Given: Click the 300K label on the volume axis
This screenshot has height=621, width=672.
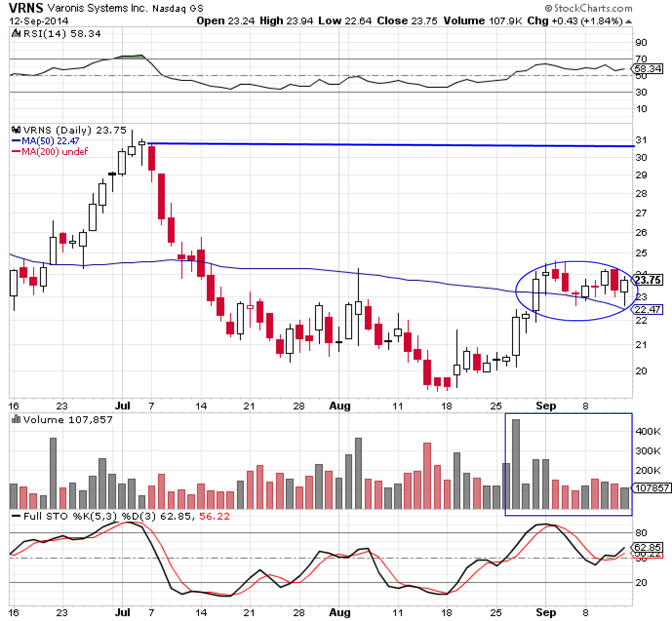Looking at the screenshot, I should click(648, 451).
